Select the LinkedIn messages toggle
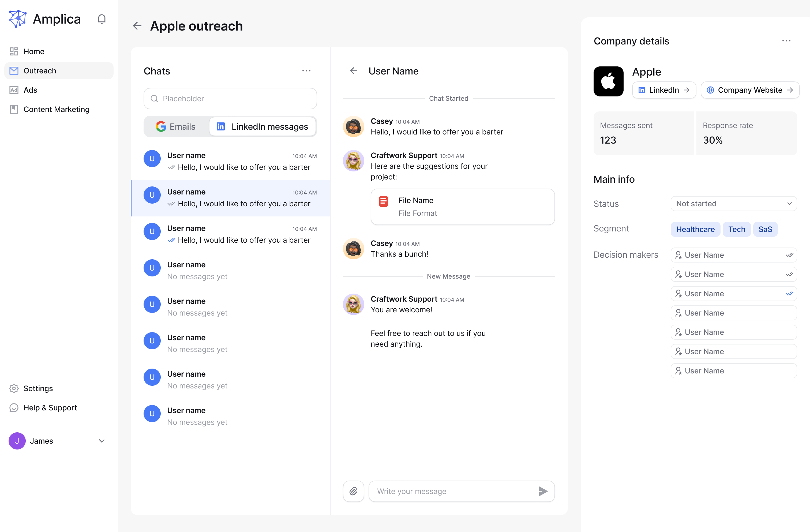810x532 pixels. click(262, 127)
